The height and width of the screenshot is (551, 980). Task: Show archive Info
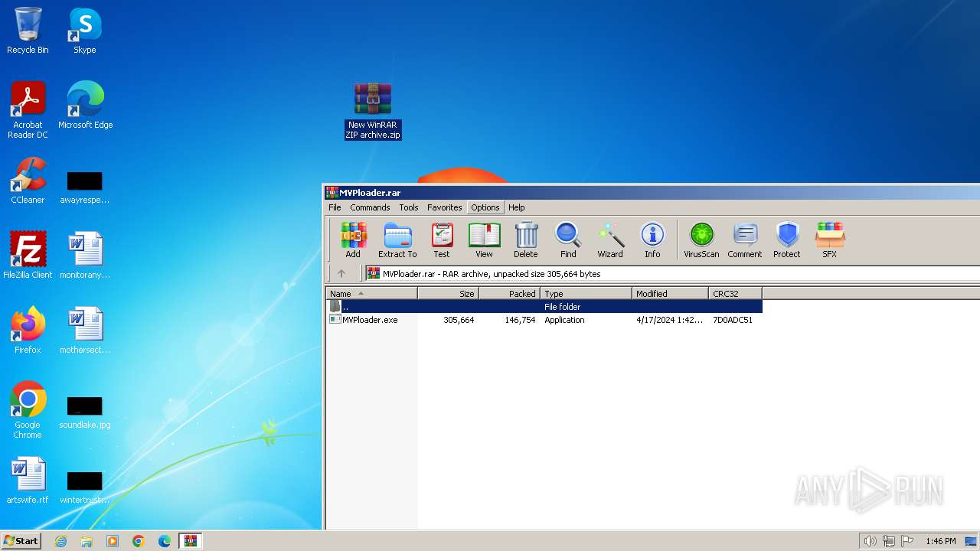tap(652, 240)
